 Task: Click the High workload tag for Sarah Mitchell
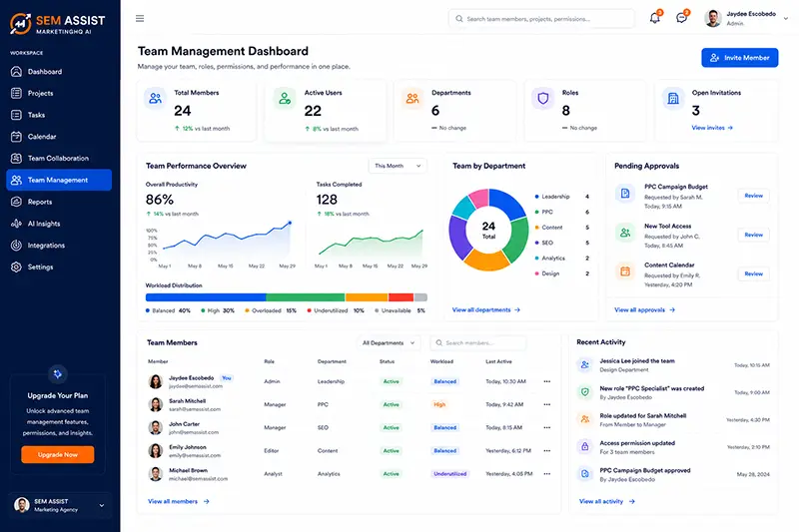point(439,404)
